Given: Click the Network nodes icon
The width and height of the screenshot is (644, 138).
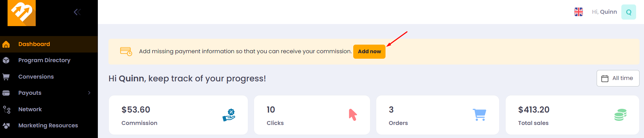Looking at the screenshot, I should pyautogui.click(x=7, y=110).
